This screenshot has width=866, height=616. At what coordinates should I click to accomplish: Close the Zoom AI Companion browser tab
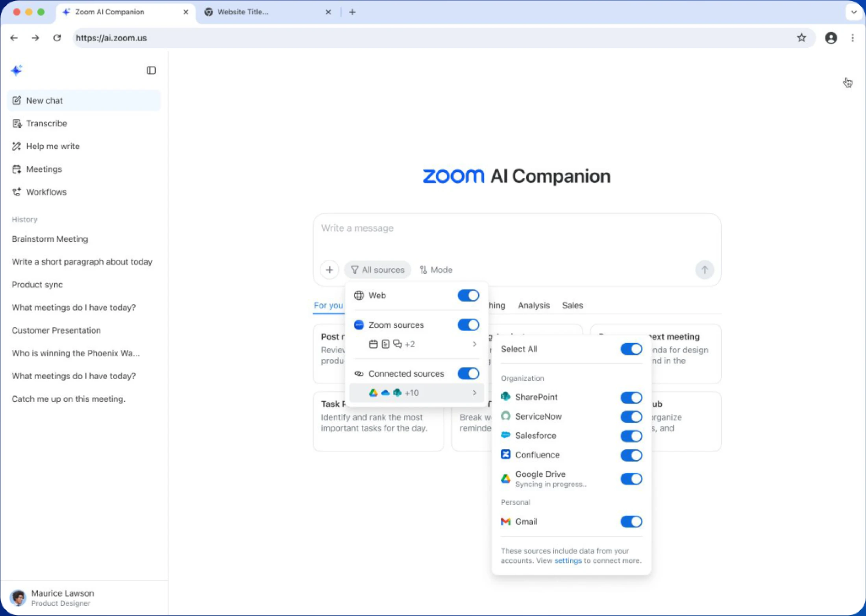click(x=186, y=12)
